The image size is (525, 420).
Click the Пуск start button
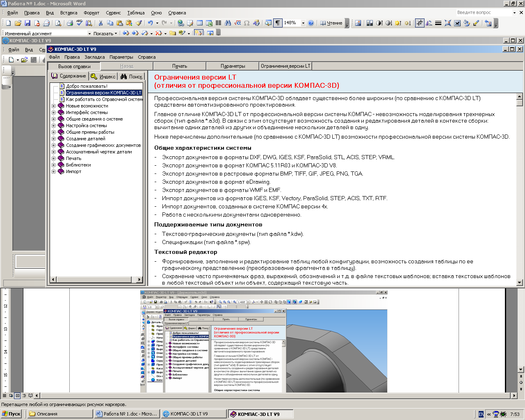[x=11, y=414]
